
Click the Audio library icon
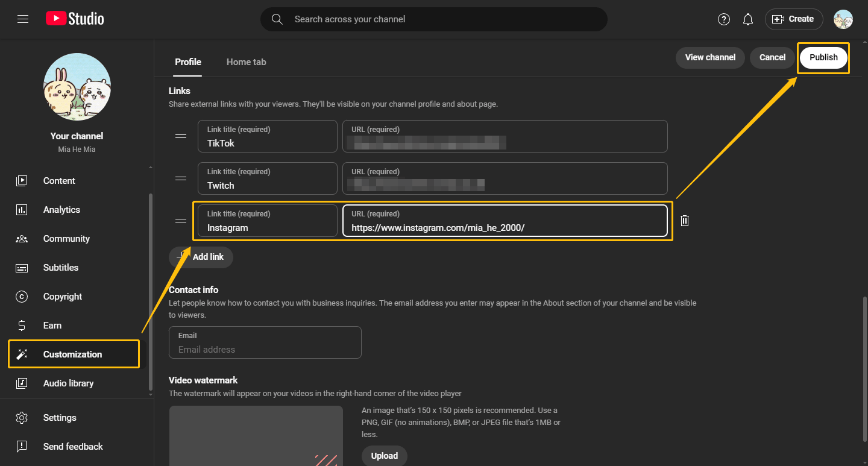pos(22,383)
